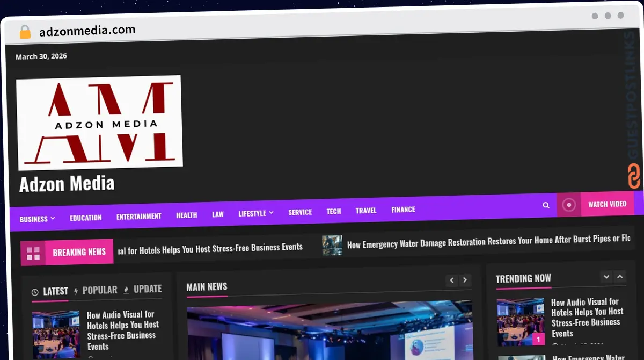Click the circular video icon beside Watch Video
The width and height of the screenshot is (644, 360).
pyautogui.click(x=569, y=205)
